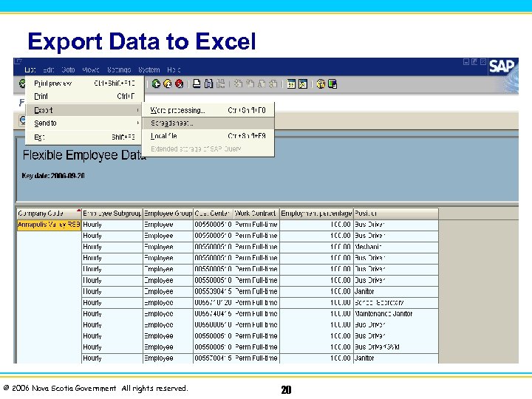Viewport: 532px width, 399px height.
Task: Click the Company Code column header
Action: pos(50,214)
